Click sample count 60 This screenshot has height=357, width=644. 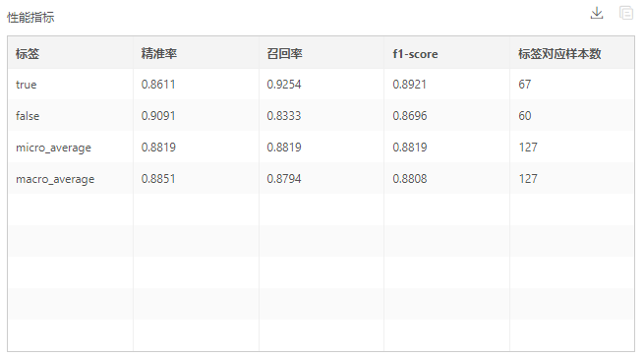click(525, 116)
